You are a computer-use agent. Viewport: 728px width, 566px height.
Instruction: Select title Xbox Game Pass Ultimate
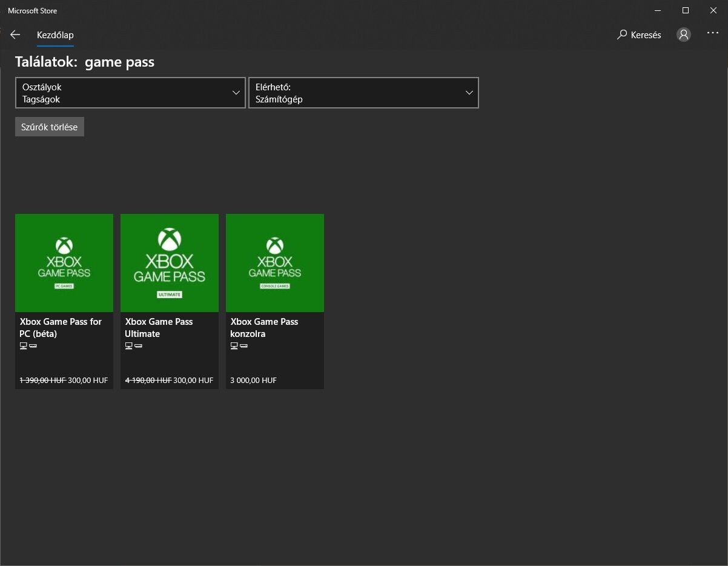(159, 328)
